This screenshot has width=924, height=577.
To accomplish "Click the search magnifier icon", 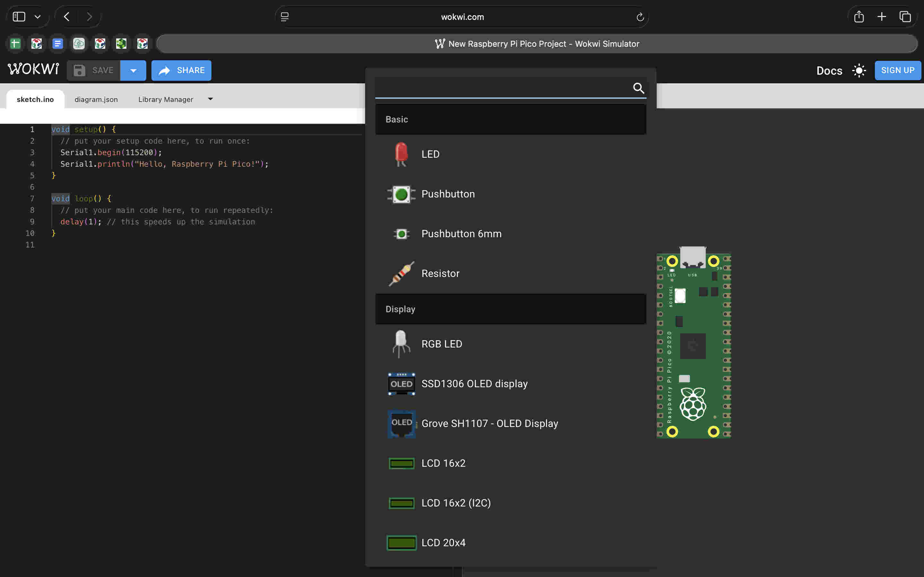I will click(x=638, y=88).
